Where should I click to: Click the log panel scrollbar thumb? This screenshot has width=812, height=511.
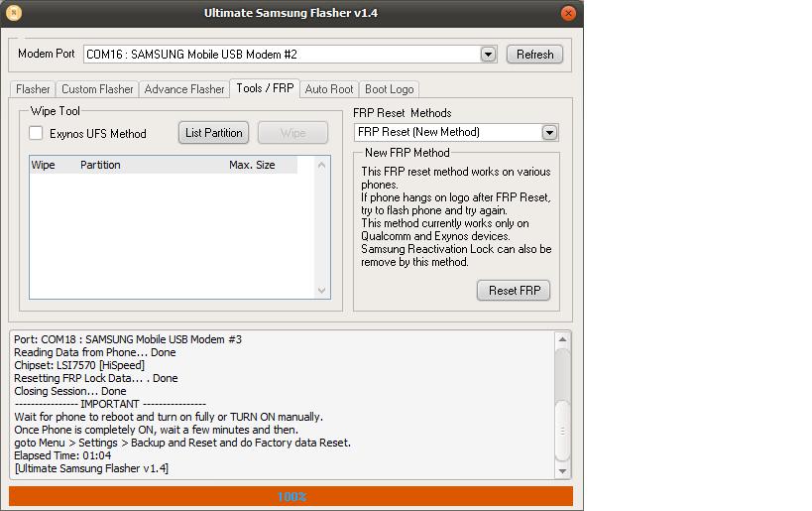(562, 431)
